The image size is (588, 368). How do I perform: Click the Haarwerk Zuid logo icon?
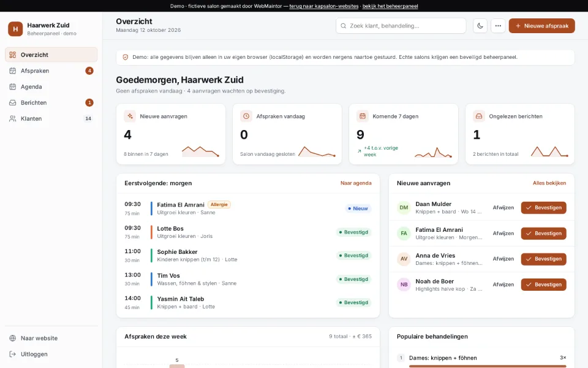pos(15,29)
